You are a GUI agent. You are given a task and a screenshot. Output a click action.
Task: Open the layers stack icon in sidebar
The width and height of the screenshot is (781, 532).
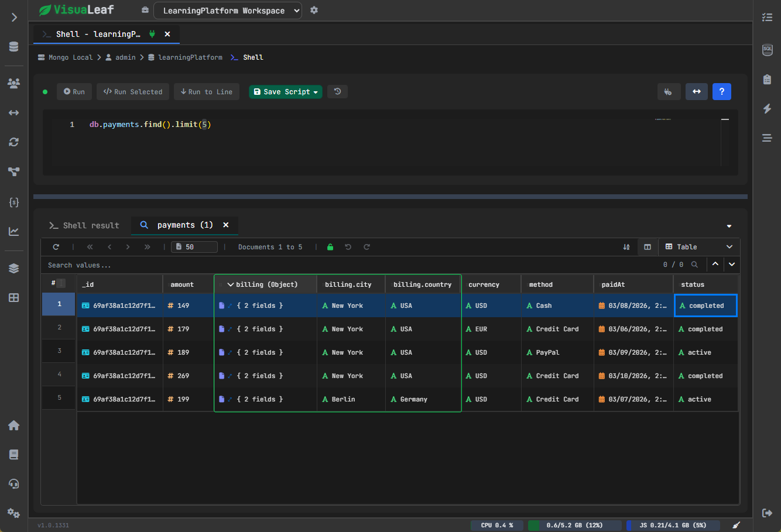[x=14, y=268]
